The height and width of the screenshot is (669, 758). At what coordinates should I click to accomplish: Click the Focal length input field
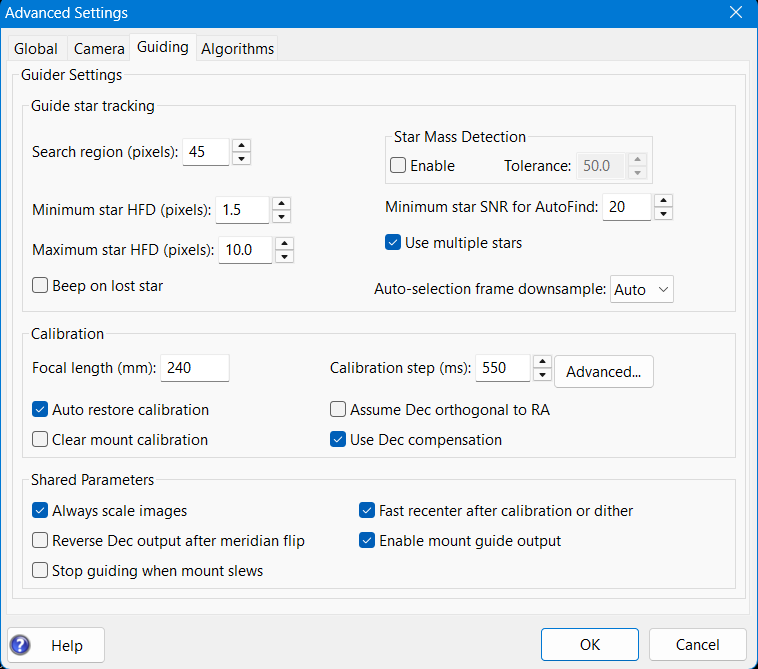coord(195,368)
